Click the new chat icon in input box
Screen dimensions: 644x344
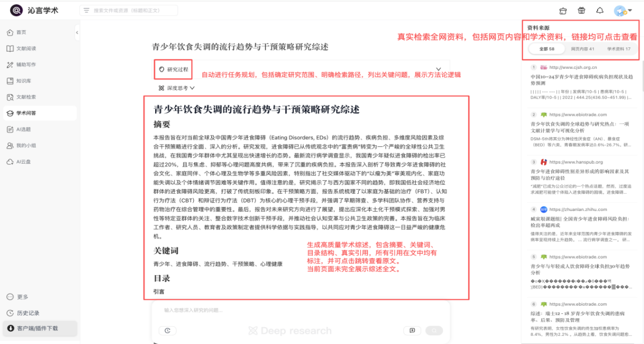(412, 331)
